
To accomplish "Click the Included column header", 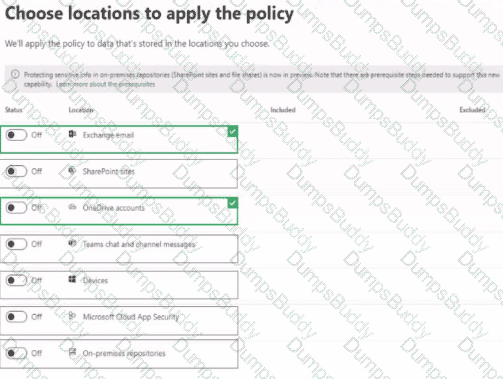I will pyautogui.click(x=283, y=110).
